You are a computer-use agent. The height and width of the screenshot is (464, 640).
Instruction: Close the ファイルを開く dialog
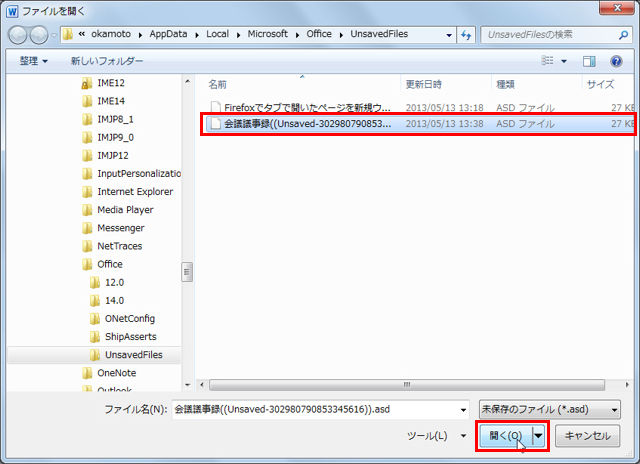pyautogui.click(x=617, y=8)
